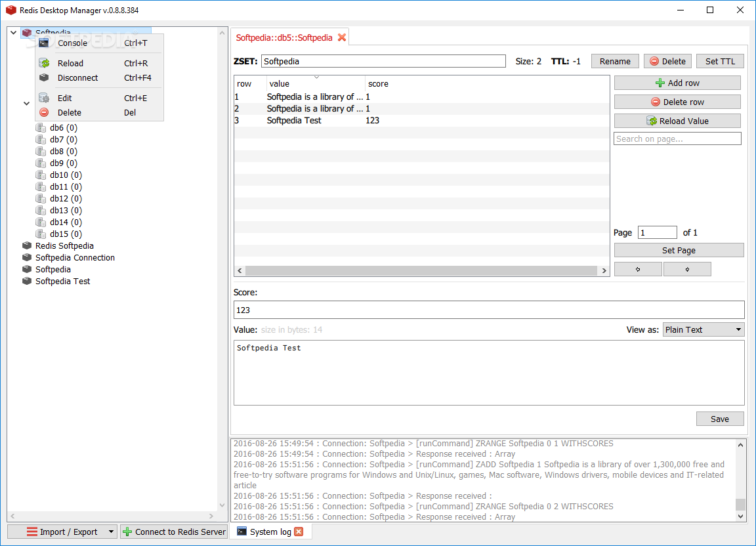756x546 pixels.
Task: Click the system log vertical scrollbar thumb
Action: (x=740, y=505)
